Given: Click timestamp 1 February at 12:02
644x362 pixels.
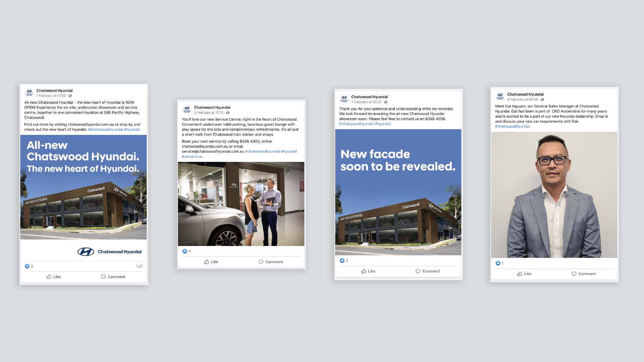Looking at the screenshot, I should (x=51, y=96).
